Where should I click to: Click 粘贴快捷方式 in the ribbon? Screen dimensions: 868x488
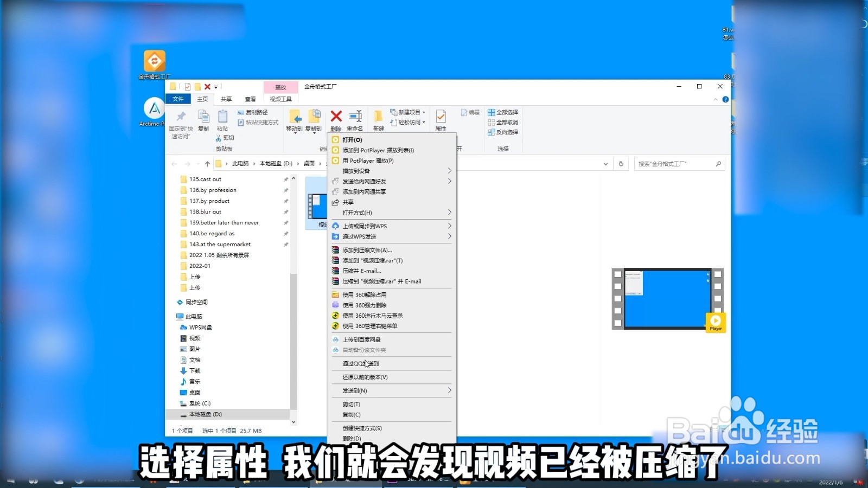(258, 123)
